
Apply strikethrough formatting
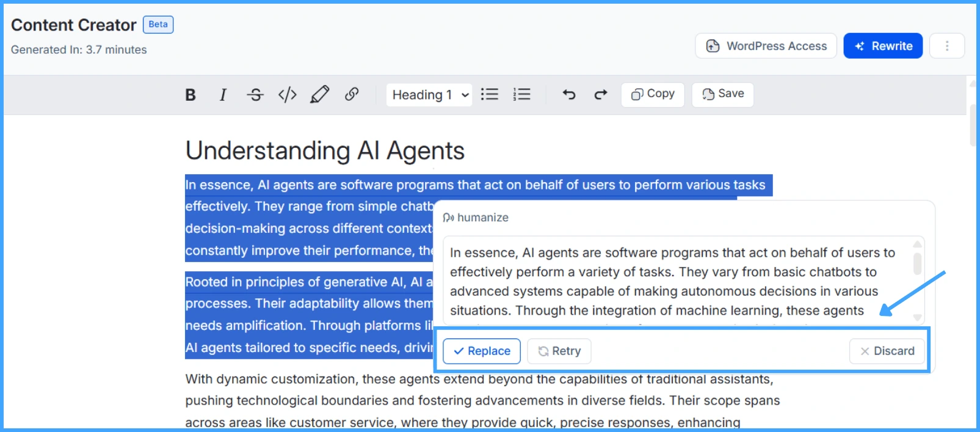[255, 95]
